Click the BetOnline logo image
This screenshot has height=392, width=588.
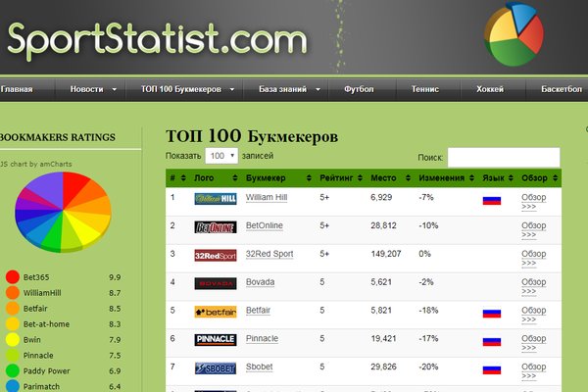click(216, 227)
